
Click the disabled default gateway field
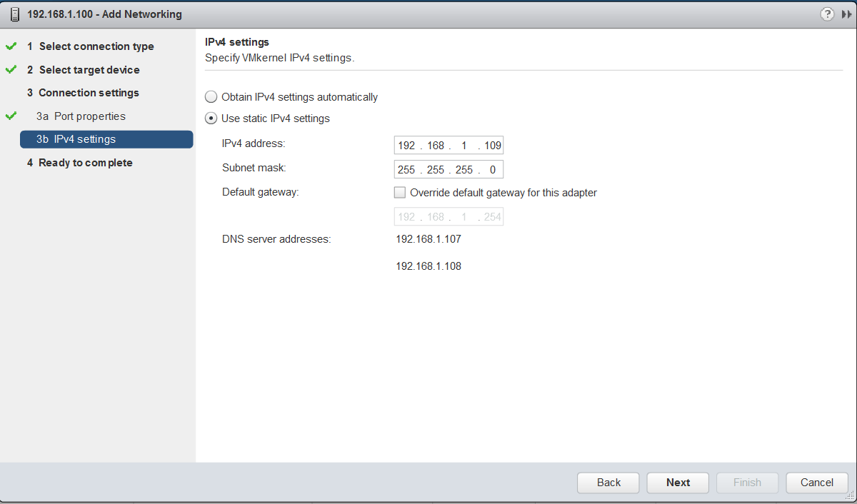pos(448,217)
